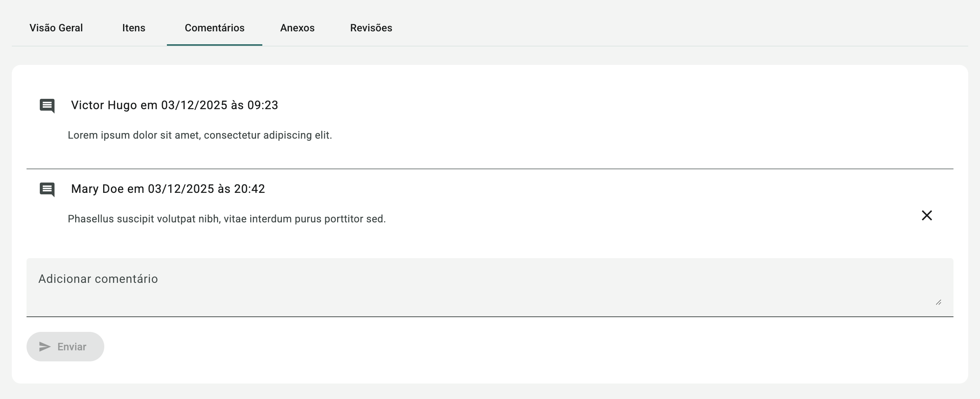
Task: Click the comment box resize handle
Action: tap(938, 302)
